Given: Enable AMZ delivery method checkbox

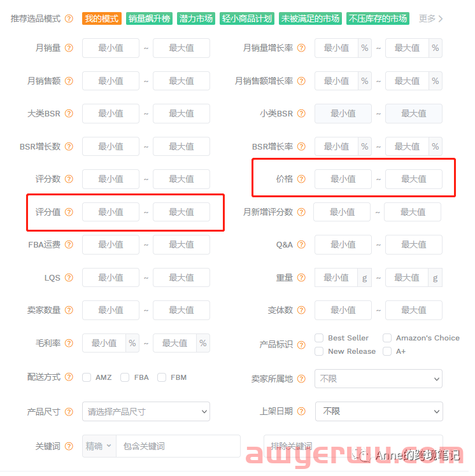Looking at the screenshot, I should (x=87, y=377).
